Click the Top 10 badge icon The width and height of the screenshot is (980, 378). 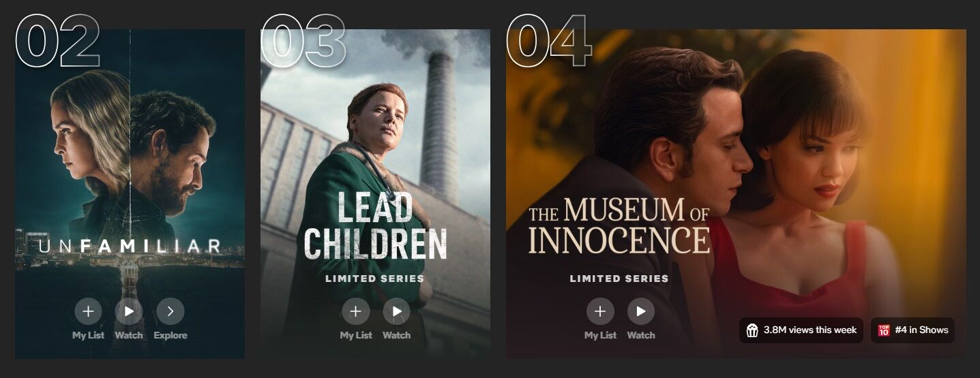click(x=884, y=330)
